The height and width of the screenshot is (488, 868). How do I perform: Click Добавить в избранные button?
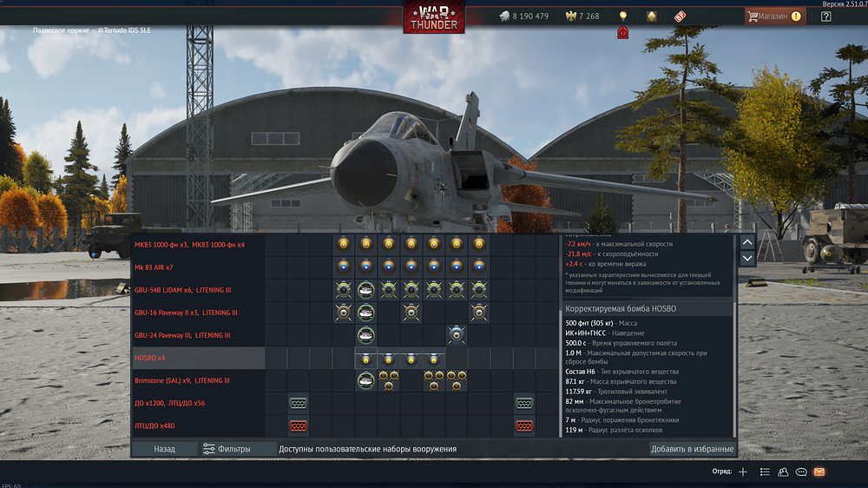click(692, 449)
